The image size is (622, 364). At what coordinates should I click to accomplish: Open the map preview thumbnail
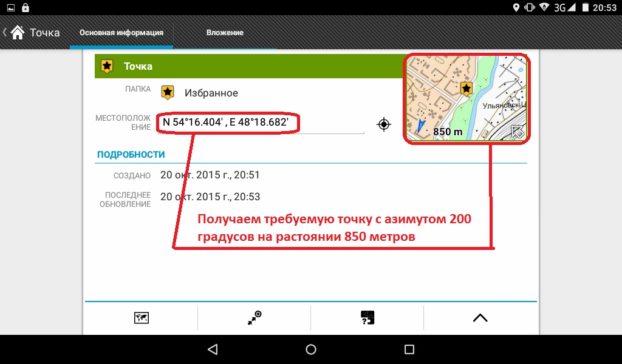[466, 98]
